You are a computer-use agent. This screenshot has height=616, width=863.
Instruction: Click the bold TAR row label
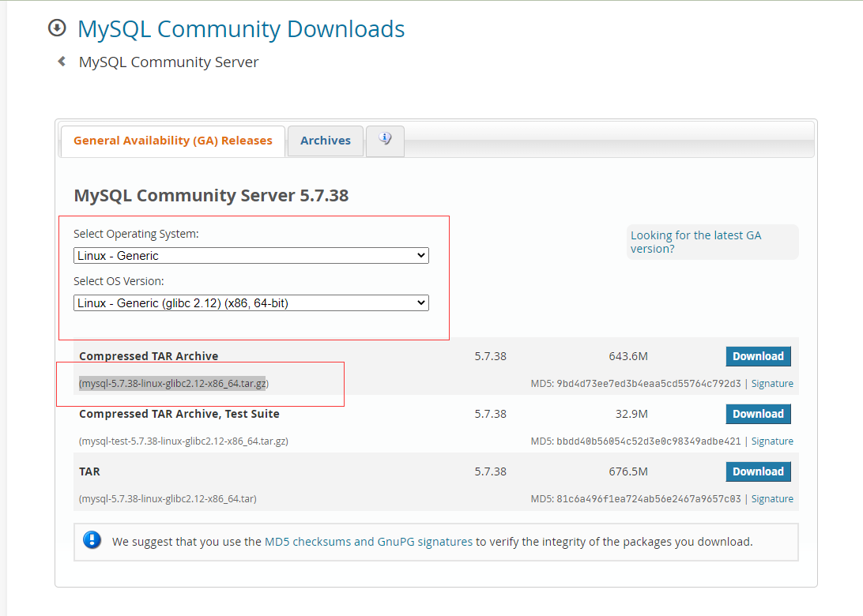90,472
